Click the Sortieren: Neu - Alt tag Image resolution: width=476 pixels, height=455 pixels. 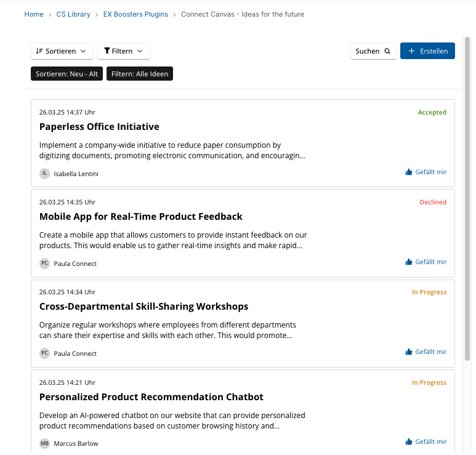click(67, 74)
